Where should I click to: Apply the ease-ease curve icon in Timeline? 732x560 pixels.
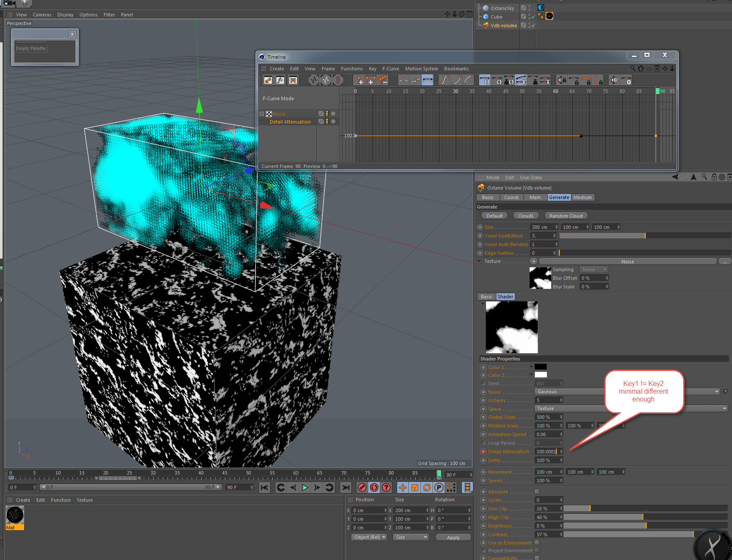(444, 80)
